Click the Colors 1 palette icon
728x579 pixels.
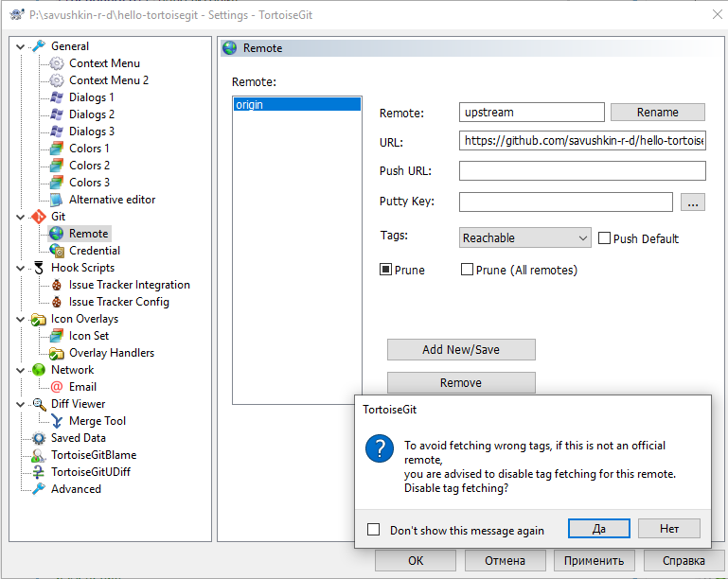[57, 149]
